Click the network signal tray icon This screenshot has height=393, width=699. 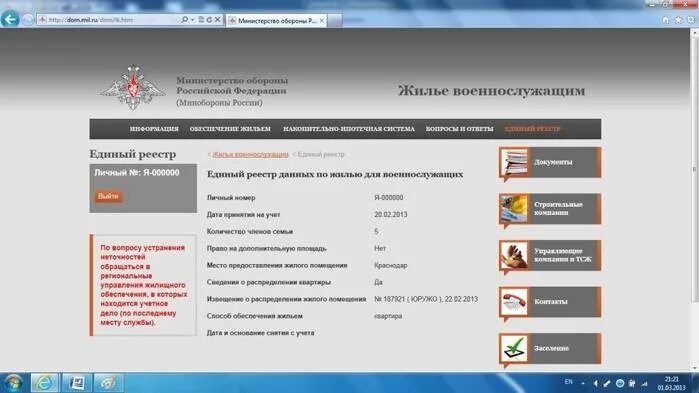(x=645, y=383)
